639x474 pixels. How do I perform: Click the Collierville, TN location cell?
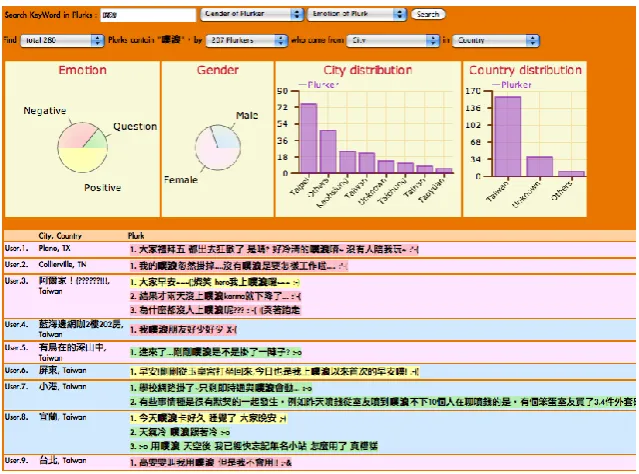(62, 264)
